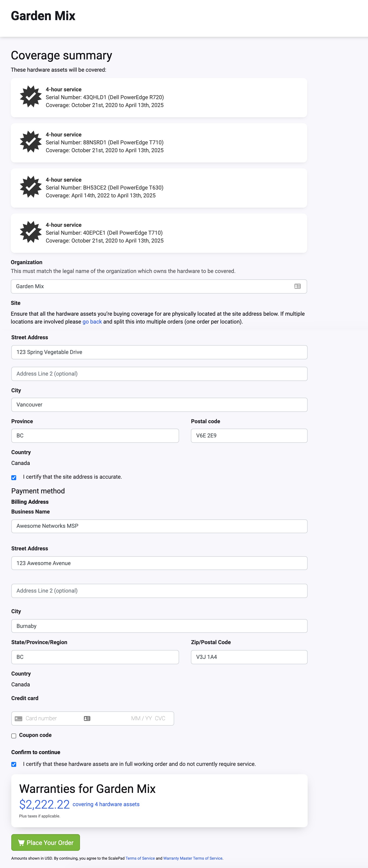Open the ScalePad Terms of Service link
Viewport: 368px width, 868px height.
[140, 858]
